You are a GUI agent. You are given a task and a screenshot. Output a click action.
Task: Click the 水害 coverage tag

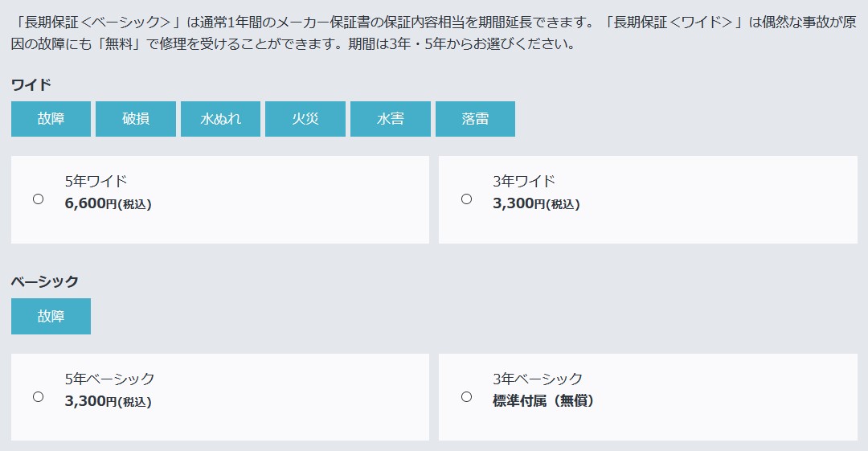(391, 118)
